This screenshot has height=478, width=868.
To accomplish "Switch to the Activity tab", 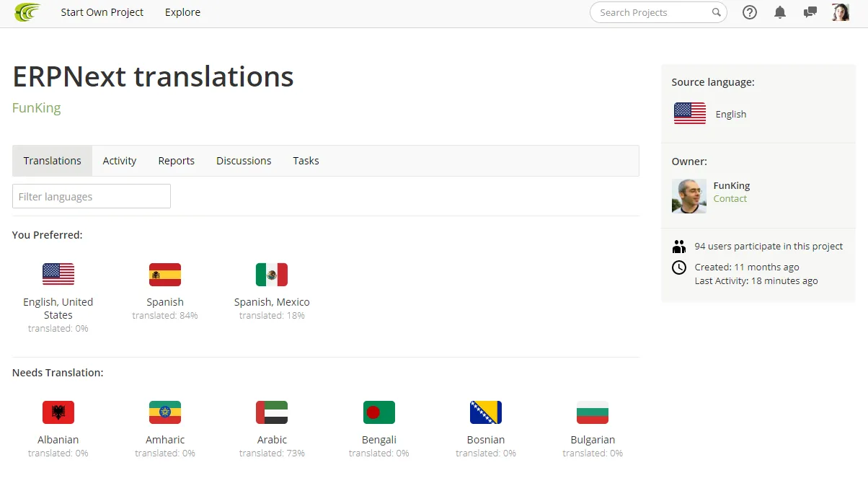I will click(120, 161).
